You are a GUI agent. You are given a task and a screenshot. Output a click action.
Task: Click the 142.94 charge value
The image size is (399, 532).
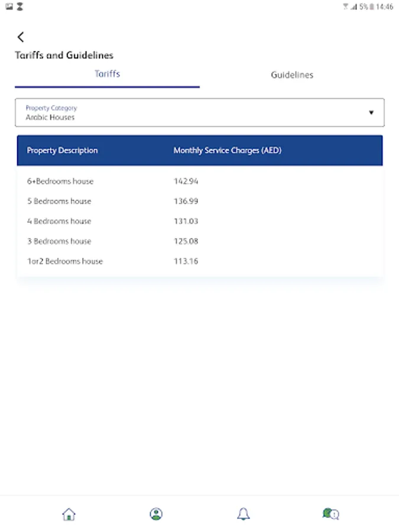point(186,181)
